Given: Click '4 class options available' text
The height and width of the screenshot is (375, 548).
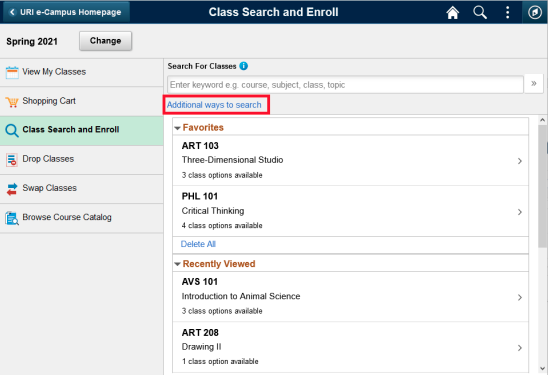Looking at the screenshot, I should (222, 226).
